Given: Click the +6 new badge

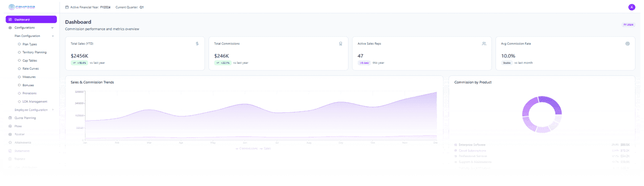Looking at the screenshot, I should pos(364,63).
